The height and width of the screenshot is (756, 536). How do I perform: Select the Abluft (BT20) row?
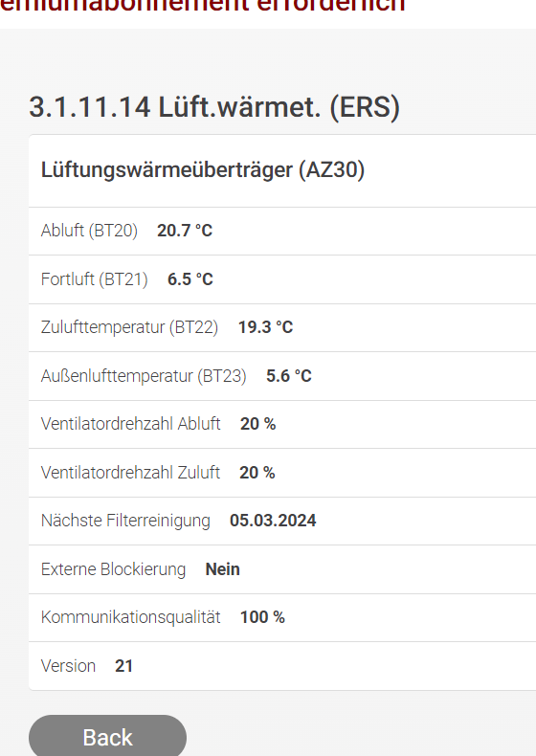282,231
